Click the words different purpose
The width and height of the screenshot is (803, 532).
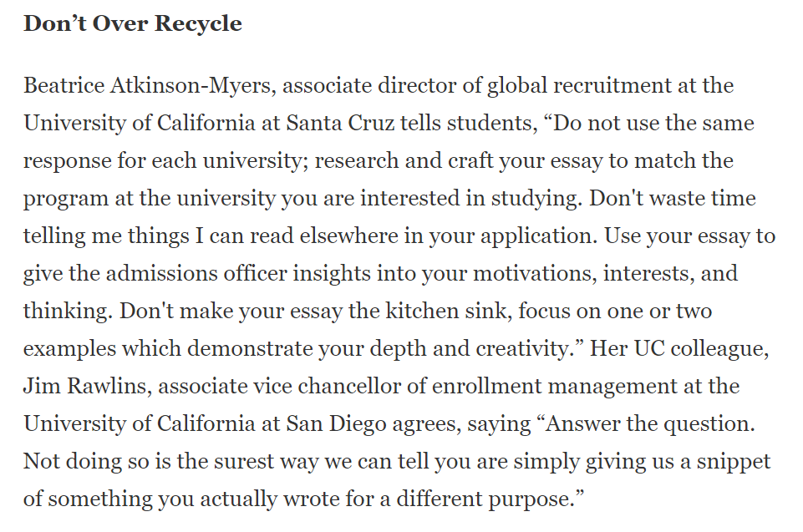pyautogui.click(x=490, y=499)
